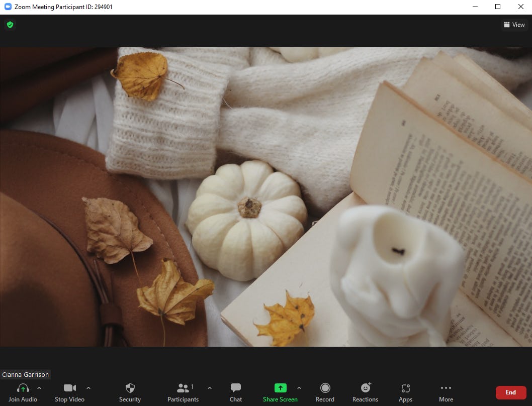Toggle camera off using Stop Video
Viewport: 532px width, 406px height.
69,387
